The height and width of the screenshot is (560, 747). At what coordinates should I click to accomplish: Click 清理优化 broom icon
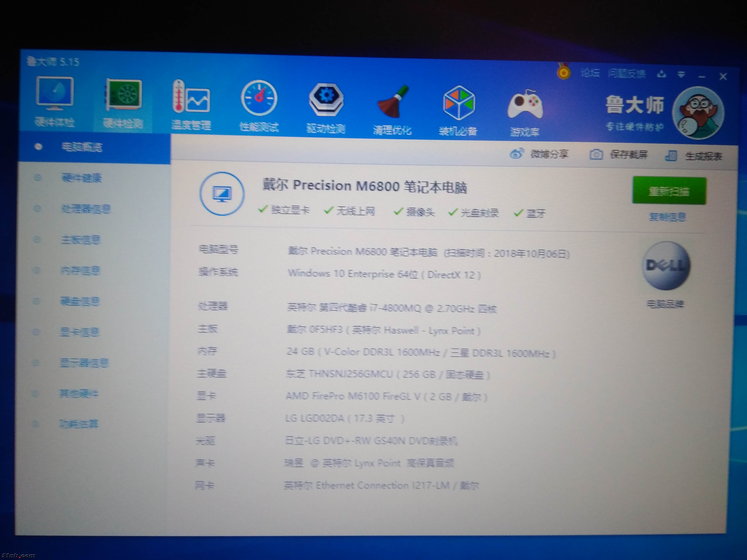point(393,102)
